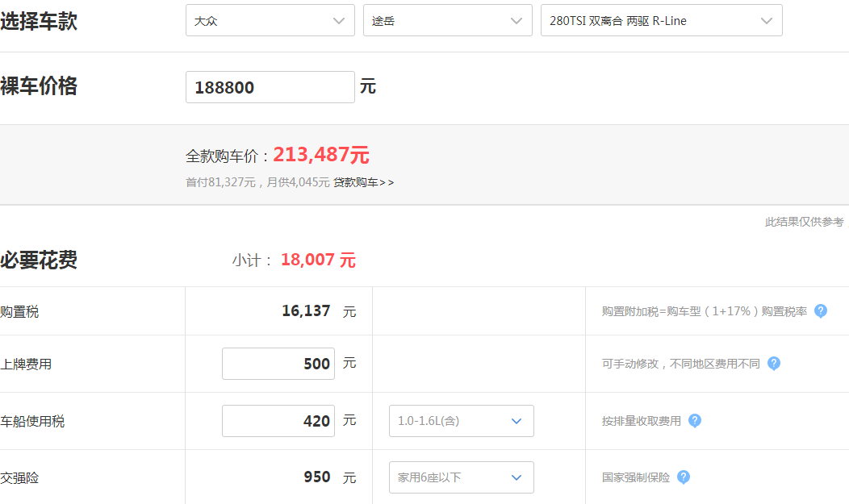The height and width of the screenshot is (504, 849).
Task: Click the 车船使用税 input field showing 420
Action: (x=278, y=421)
